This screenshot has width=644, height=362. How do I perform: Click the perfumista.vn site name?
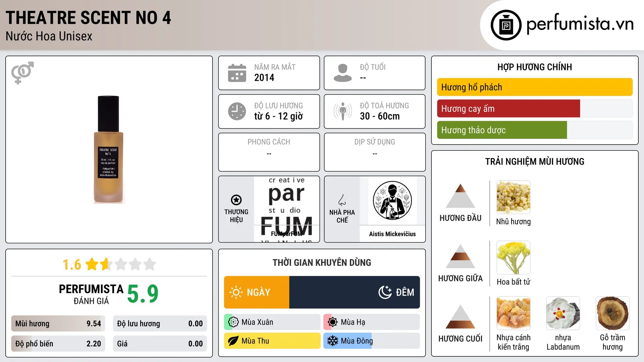(x=580, y=24)
